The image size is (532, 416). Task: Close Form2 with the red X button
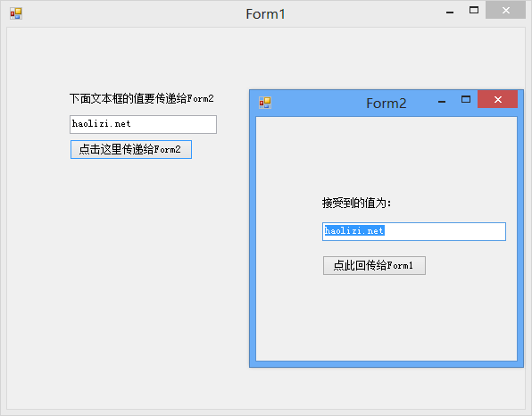point(497,99)
